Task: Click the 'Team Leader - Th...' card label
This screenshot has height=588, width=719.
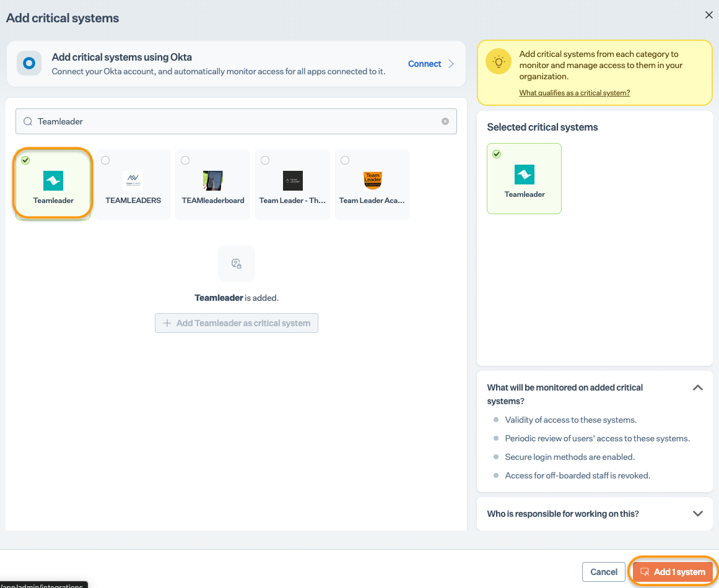Action: click(x=292, y=201)
